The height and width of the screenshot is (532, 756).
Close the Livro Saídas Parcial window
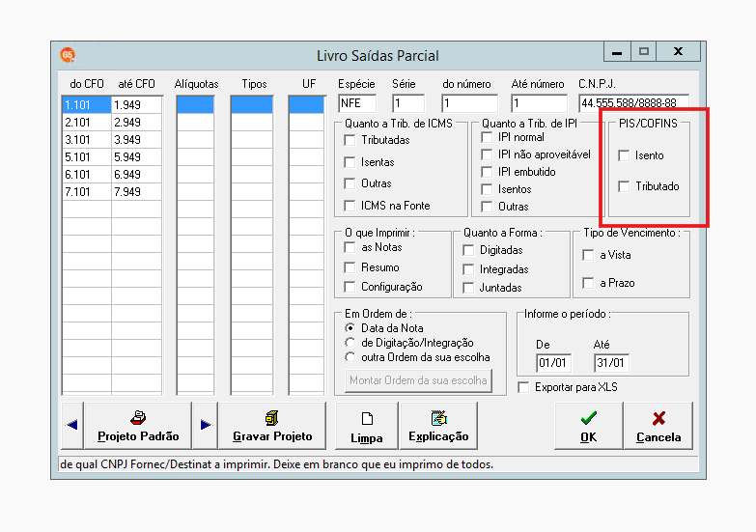pos(678,51)
